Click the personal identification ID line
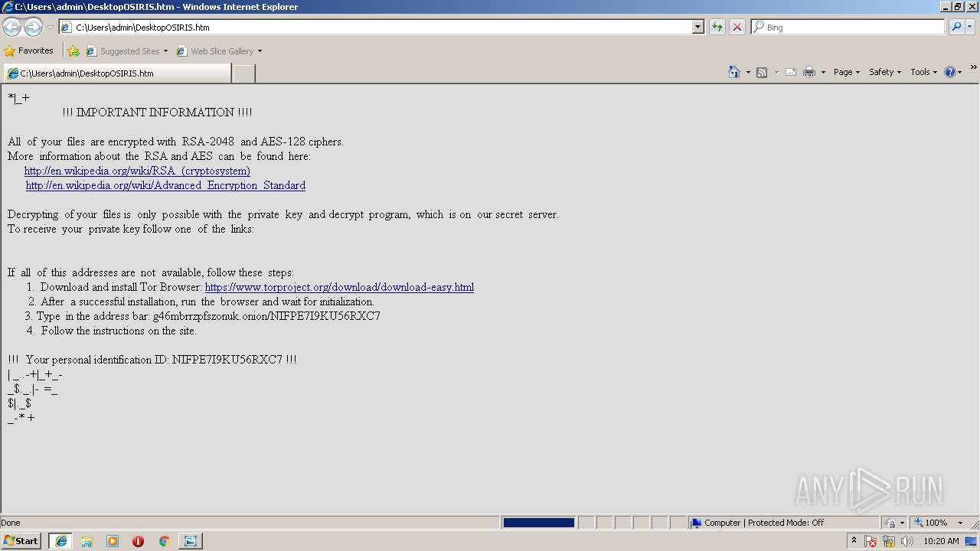The height and width of the screenshot is (551, 980). 152,360
